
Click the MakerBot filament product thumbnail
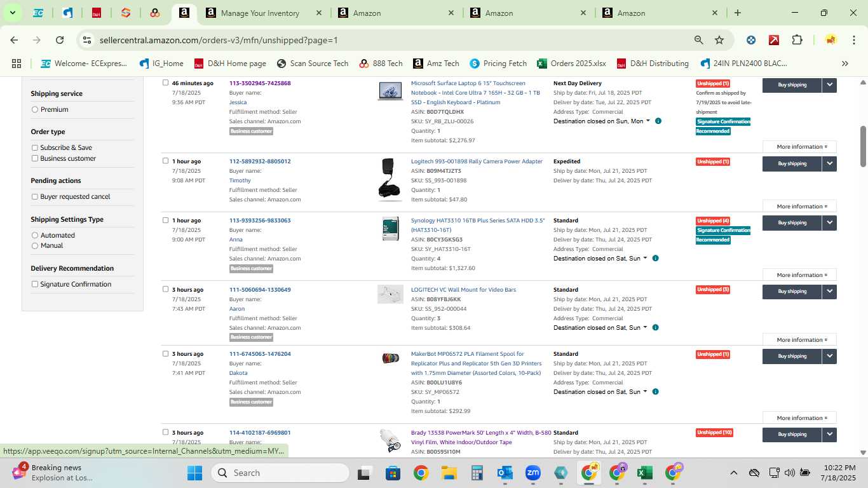(x=390, y=358)
